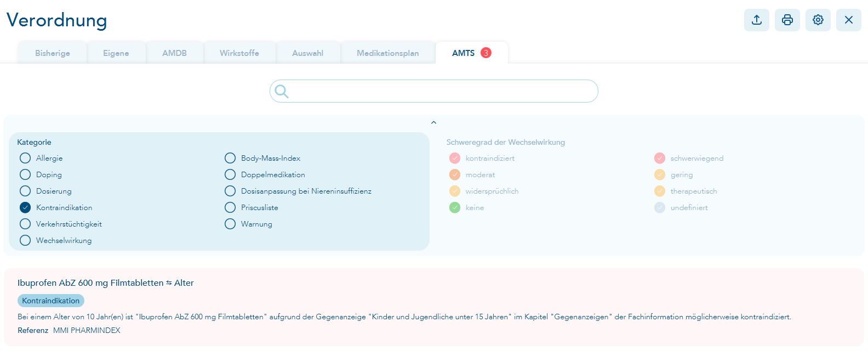The image size is (868, 356).
Task: Click the Kategorie heading
Action: (34, 142)
